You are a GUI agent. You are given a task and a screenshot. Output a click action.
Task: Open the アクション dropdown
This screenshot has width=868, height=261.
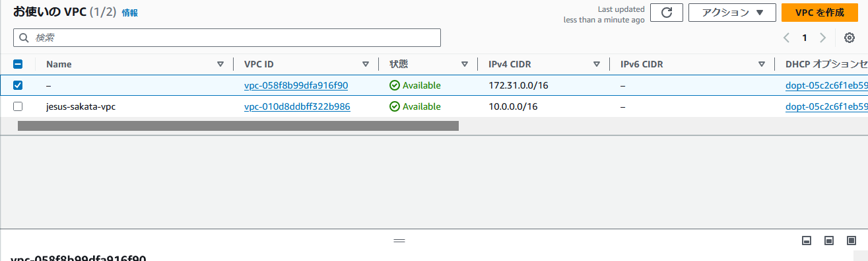[732, 13]
